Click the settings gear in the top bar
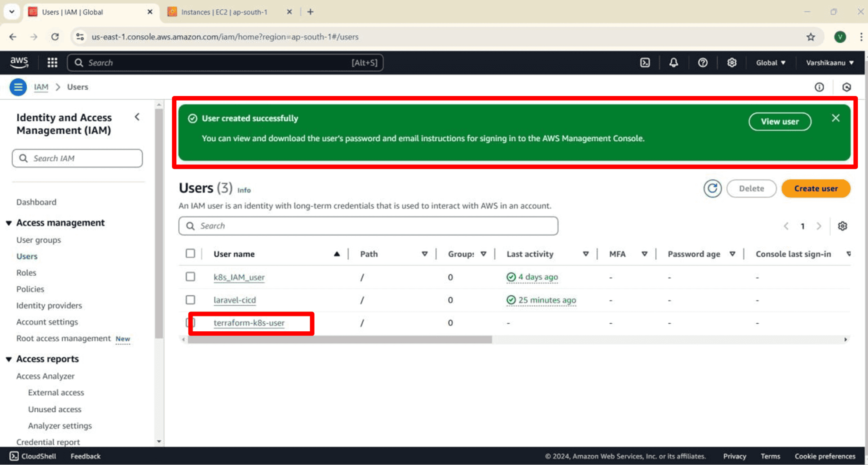The image size is (868, 465). click(x=732, y=62)
